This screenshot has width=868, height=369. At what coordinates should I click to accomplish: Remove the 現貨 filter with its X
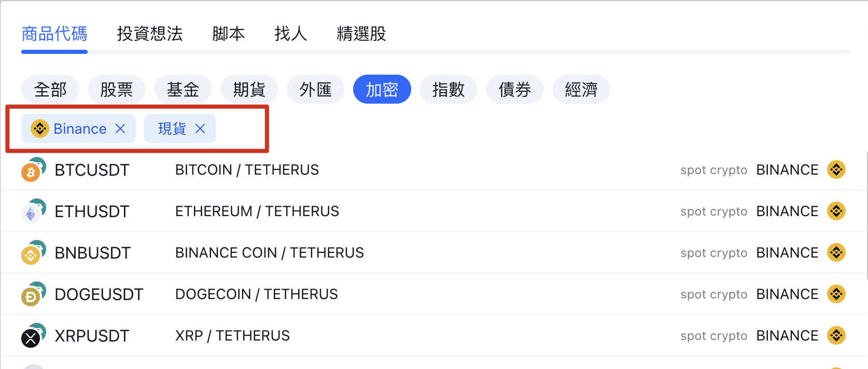(x=201, y=129)
